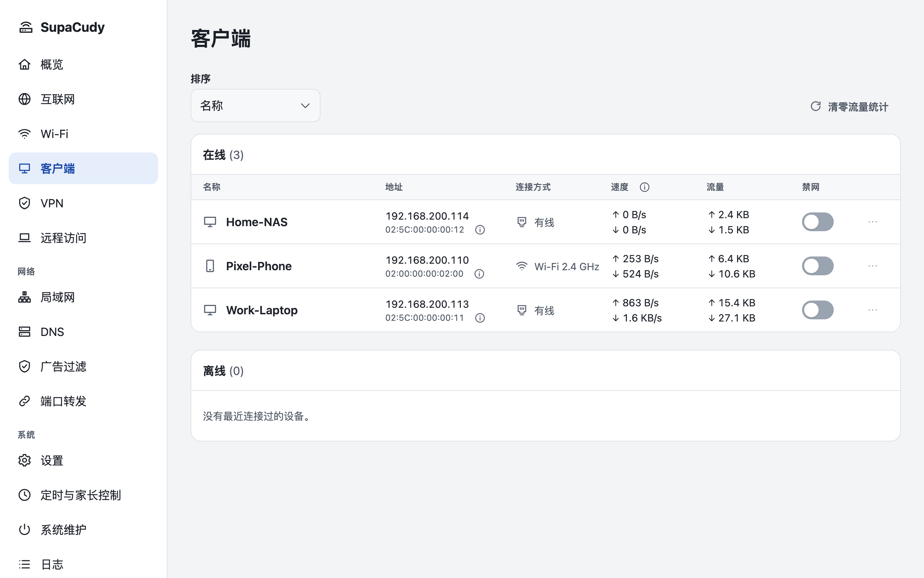Viewport: 924px width, 578px height.
Task: Open the more options menu for Home-NAS
Action: coord(873,222)
